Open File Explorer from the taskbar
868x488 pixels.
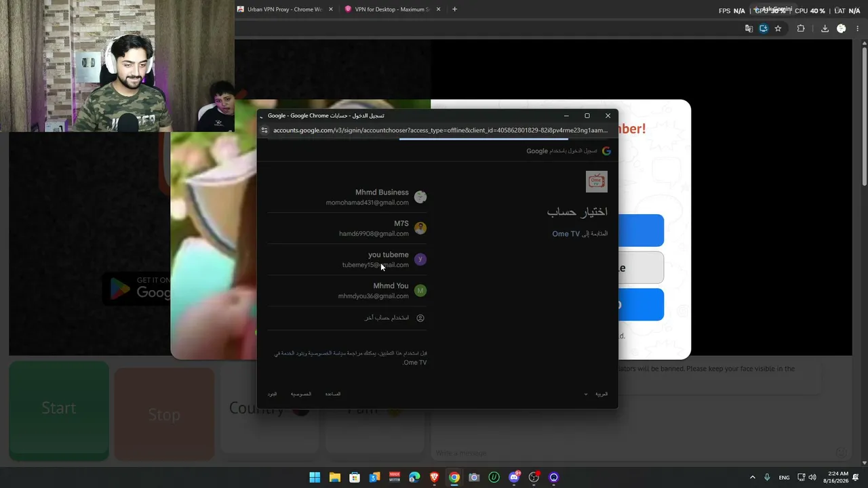coord(335,477)
